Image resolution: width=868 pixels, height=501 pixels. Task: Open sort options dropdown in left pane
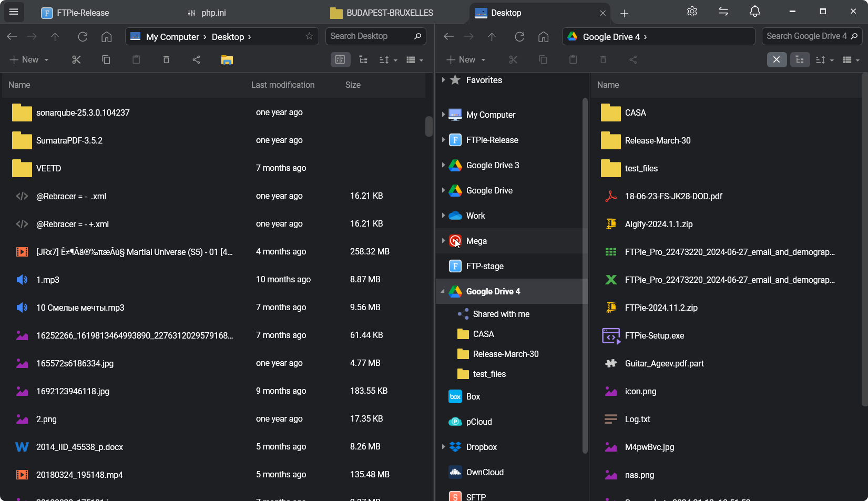pos(389,60)
